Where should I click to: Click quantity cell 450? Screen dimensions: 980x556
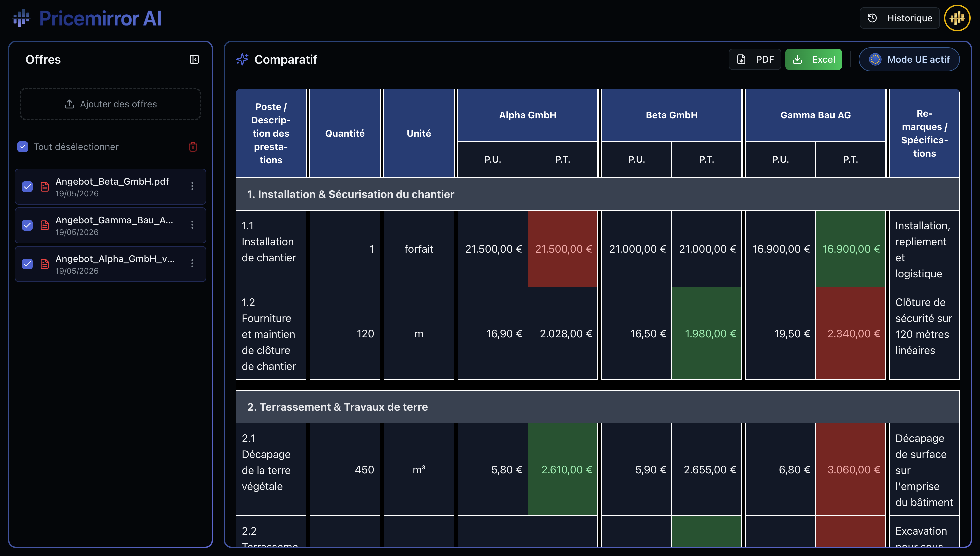click(345, 470)
